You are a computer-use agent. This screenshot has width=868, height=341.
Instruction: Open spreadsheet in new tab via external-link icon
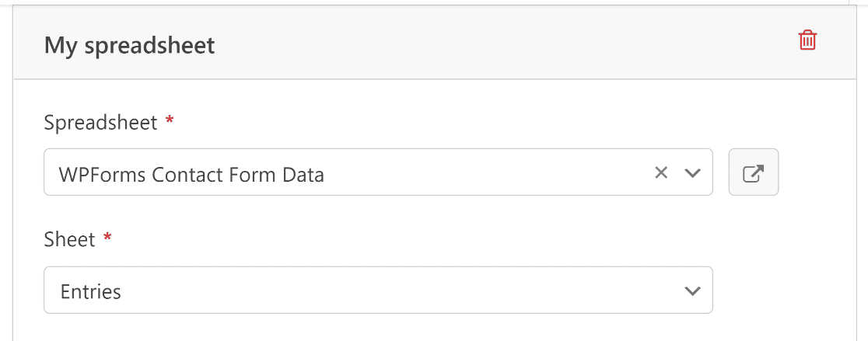point(754,172)
